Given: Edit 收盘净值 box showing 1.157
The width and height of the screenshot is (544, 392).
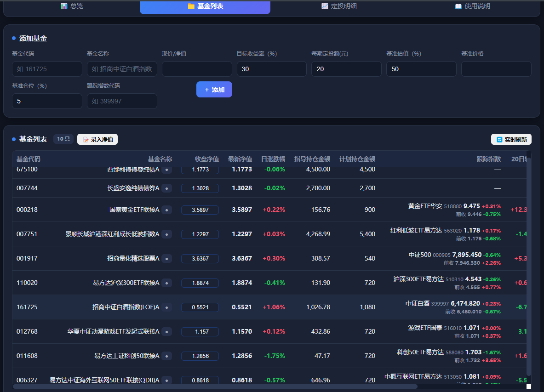Looking at the screenshot, I should pos(200,332).
